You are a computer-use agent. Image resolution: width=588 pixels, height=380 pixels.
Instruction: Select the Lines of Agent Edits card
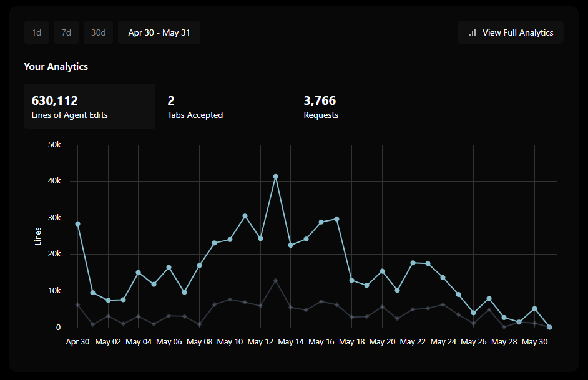tap(90, 106)
